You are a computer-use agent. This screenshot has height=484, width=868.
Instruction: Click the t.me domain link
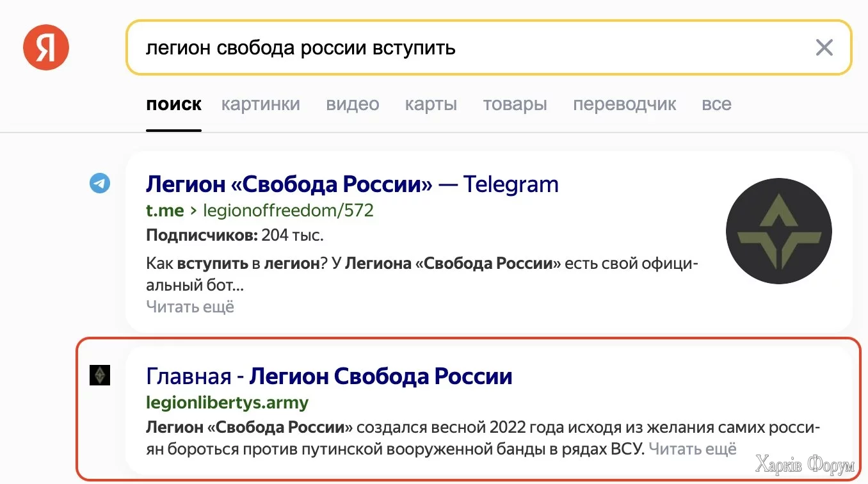tap(165, 210)
